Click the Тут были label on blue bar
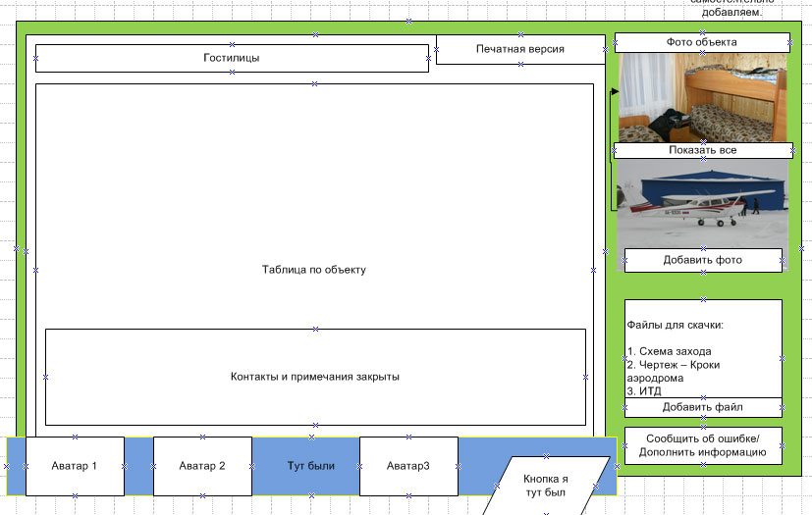The height and width of the screenshot is (515, 812). pyautogui.click(x=310, y=466)
